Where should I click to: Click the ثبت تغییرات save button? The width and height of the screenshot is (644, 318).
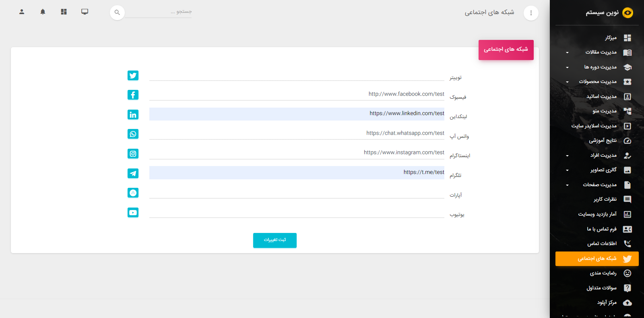275,240
